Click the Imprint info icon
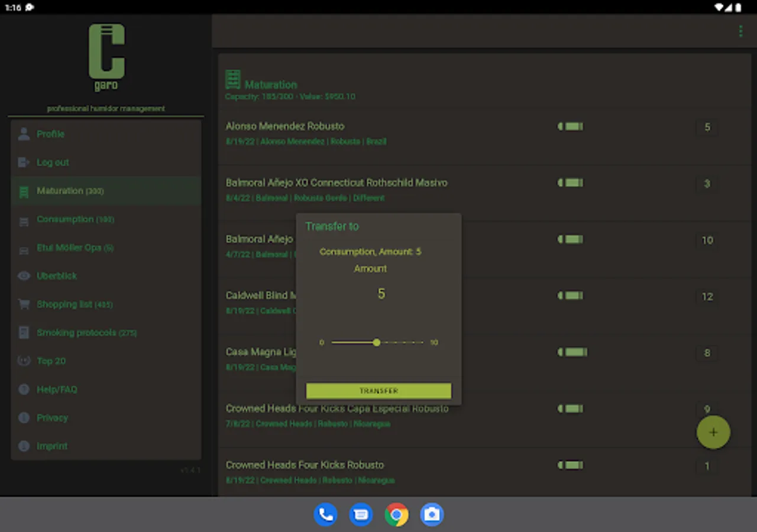Screen dimensions: 757x532 [24, 446]
